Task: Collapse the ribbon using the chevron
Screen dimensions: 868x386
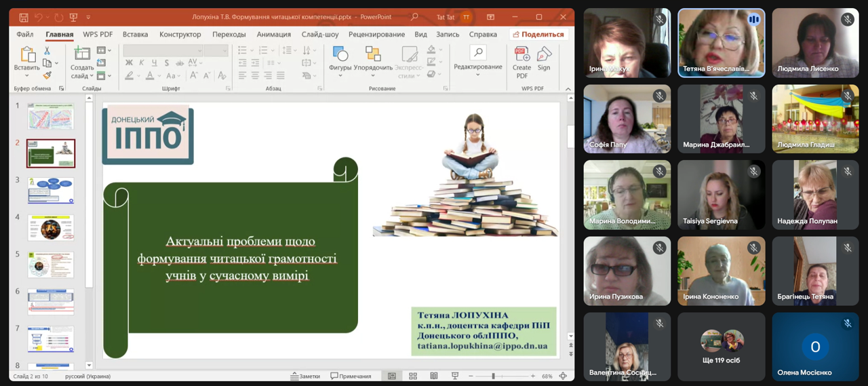Action: [x=568, y=89]
